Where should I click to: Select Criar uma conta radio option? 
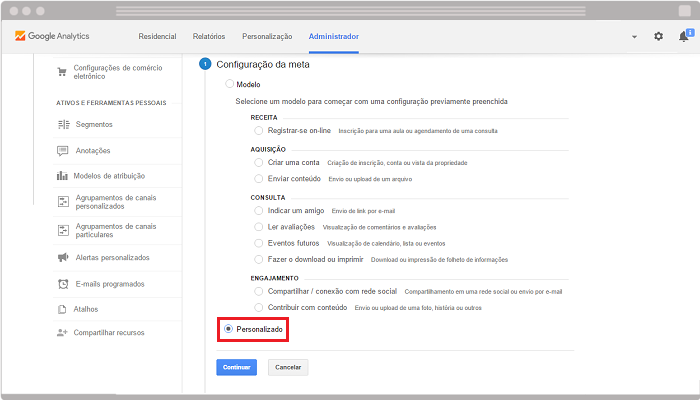click(258, 163)
